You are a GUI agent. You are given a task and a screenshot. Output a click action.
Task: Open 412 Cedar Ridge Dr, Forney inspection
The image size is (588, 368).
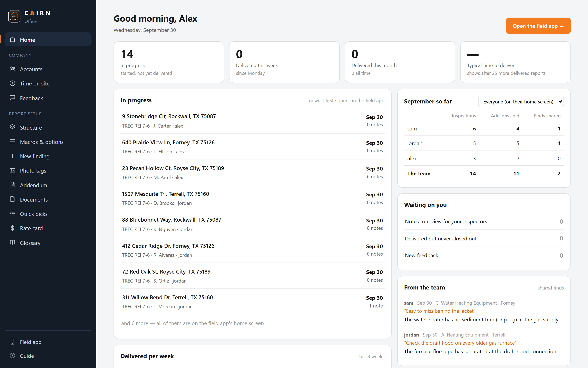[x=252, y=250]
